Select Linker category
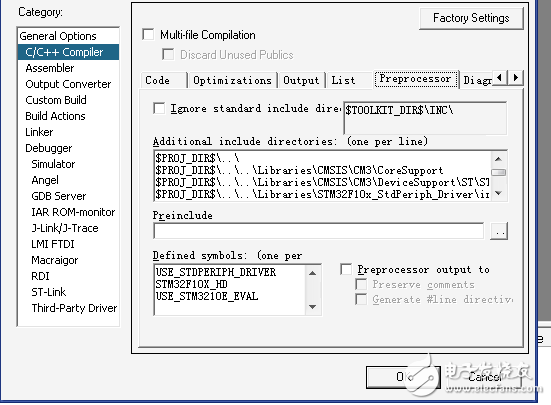551x405 pixels. tap(39, 132)
